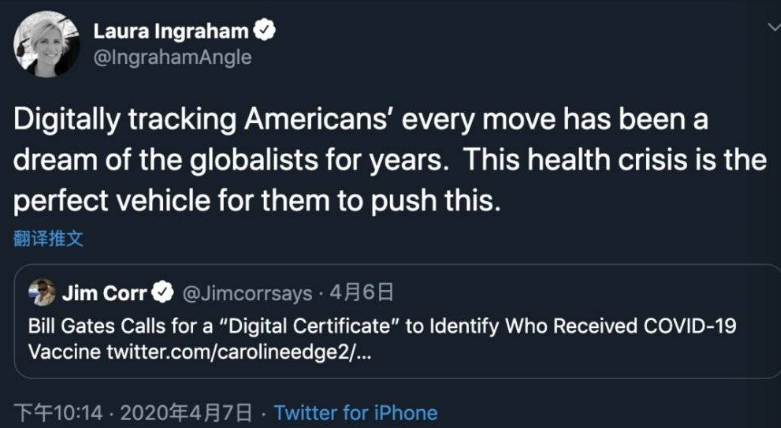Click the verified badge next to Jim Corr
This screenshot has width=781, height=428.
pos(163,294)
